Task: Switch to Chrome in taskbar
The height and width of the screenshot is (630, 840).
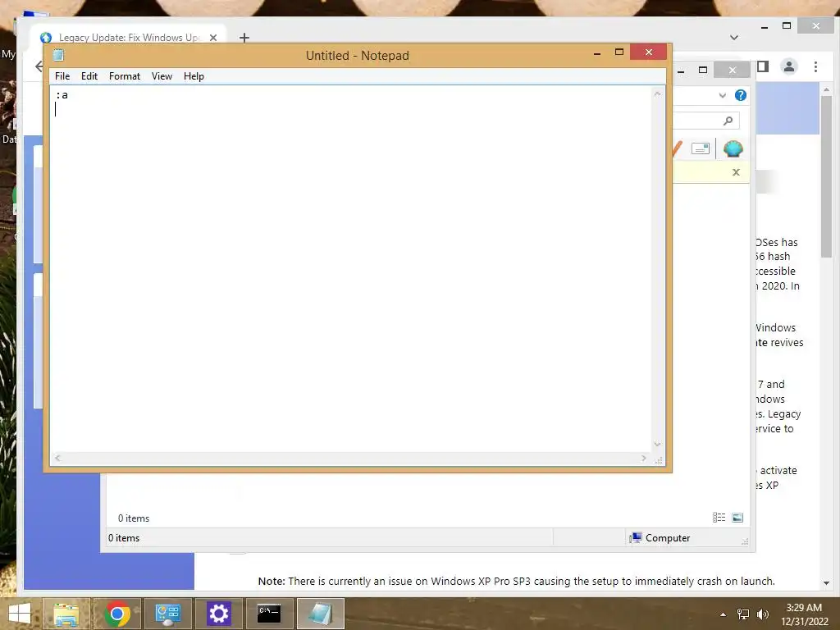Action: point(117,614)
